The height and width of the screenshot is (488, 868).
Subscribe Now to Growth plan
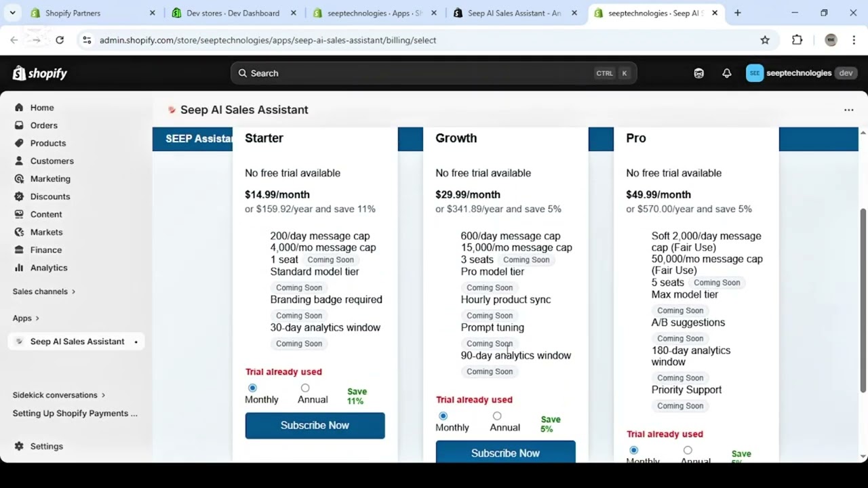505,452
